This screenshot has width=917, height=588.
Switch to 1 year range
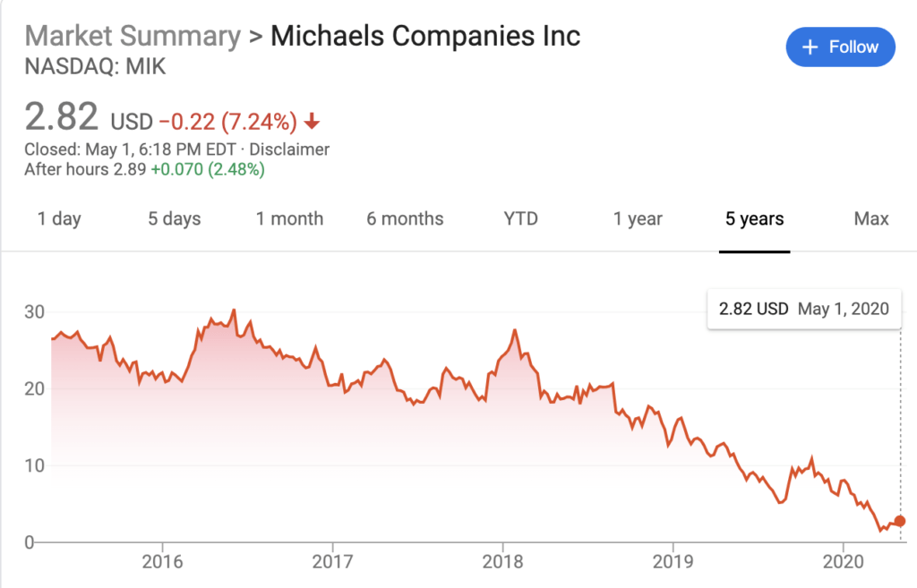(638, 218)
